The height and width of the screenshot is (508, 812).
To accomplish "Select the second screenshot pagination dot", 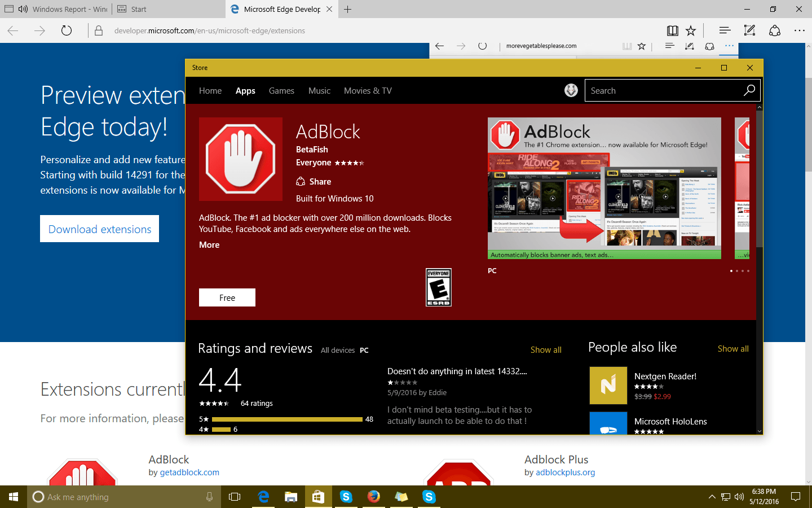I will point(737,271).
